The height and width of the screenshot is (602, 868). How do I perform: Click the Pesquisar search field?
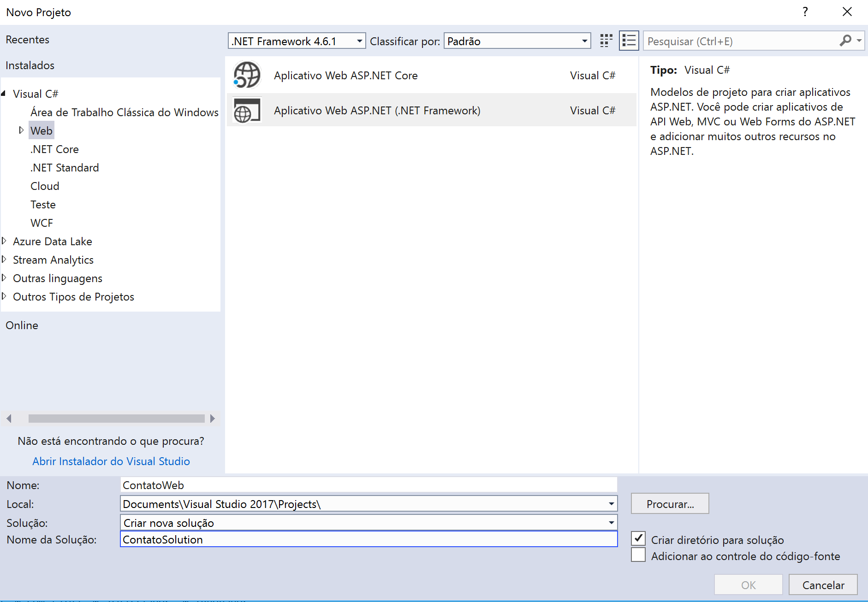click(x=742, y=41)
